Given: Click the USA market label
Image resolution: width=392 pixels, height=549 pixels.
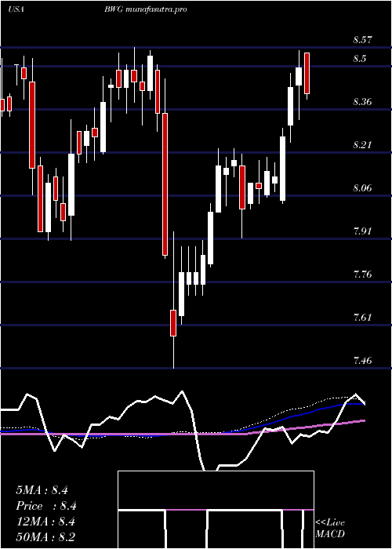Looking at the screenshot, I should click(x=16, y=9).
